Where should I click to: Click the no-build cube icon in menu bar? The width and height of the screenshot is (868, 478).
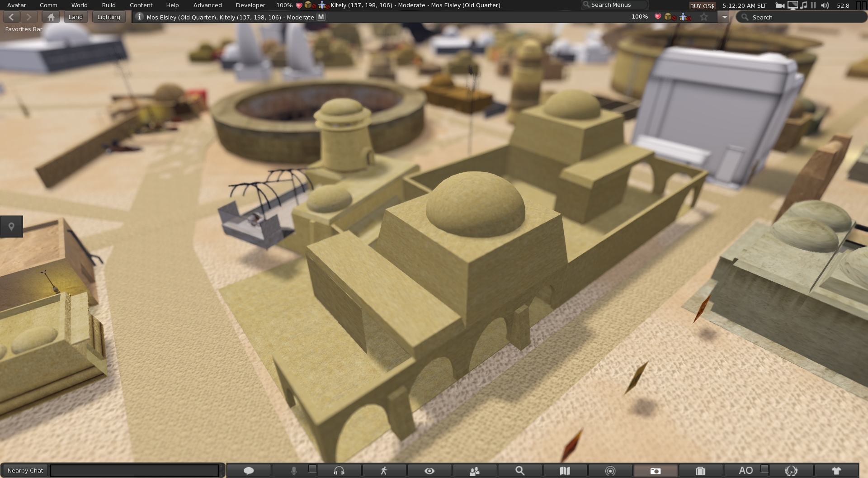coord(310,5)
